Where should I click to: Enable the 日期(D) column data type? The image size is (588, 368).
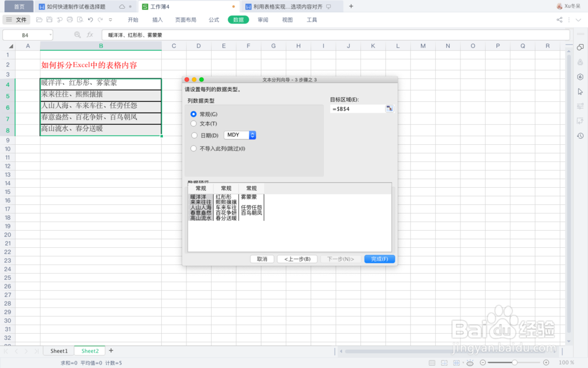[194, 134]
